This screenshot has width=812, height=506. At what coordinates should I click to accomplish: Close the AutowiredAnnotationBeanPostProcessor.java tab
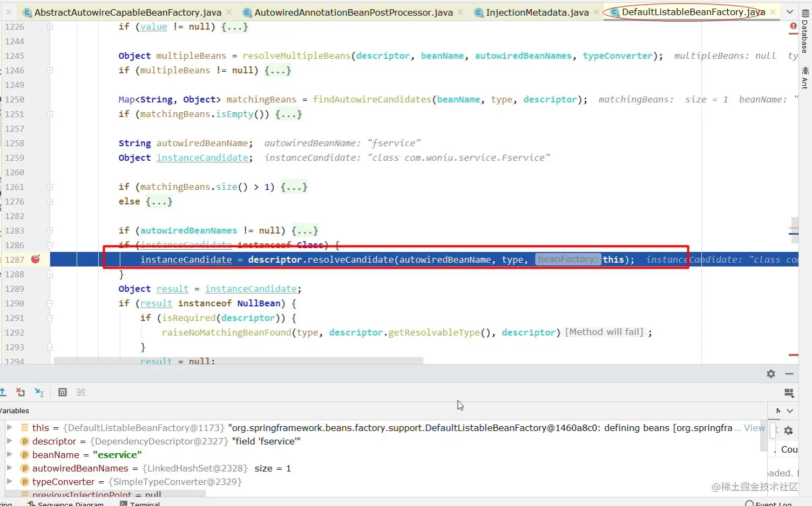coord(460,12)
